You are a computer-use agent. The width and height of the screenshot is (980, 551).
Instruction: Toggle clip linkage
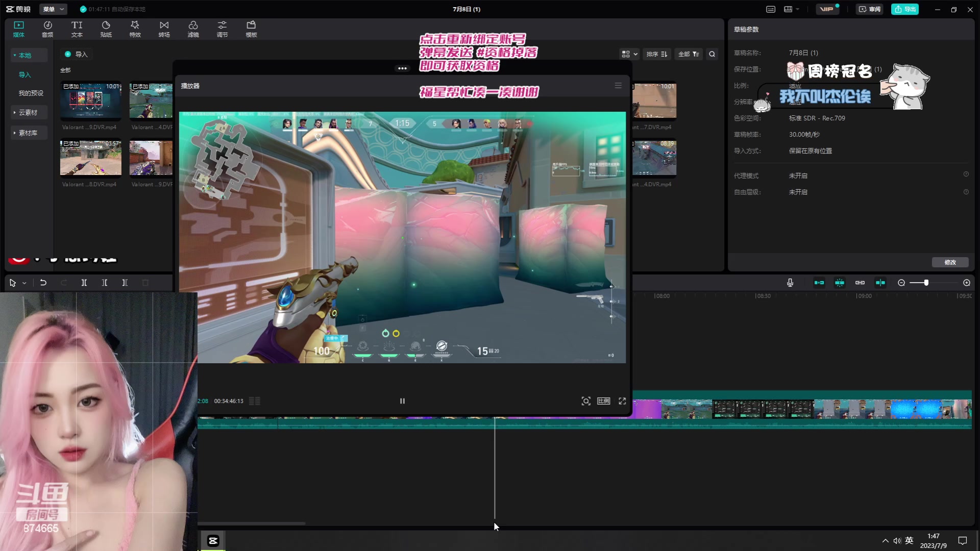tap(860, 283)
